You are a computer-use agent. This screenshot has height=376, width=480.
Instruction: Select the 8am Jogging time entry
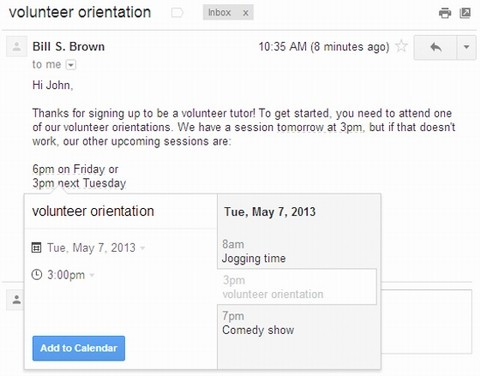[298, 251]
